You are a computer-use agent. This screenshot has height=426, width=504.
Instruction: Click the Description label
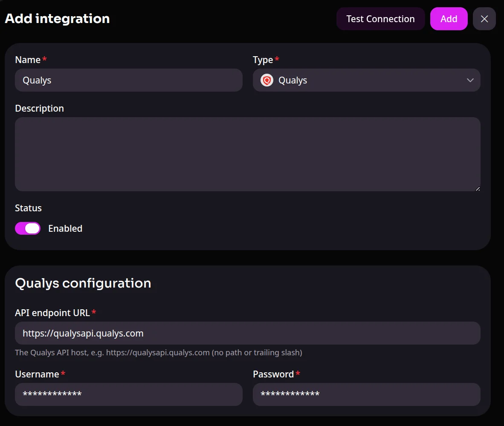pyautogui.click(x=40, y=109)
